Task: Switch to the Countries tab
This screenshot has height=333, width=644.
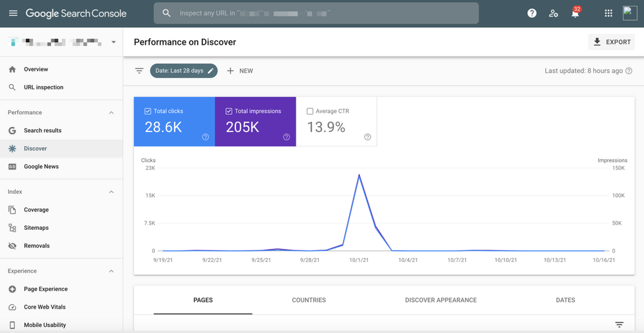Action: pos(309,300)
